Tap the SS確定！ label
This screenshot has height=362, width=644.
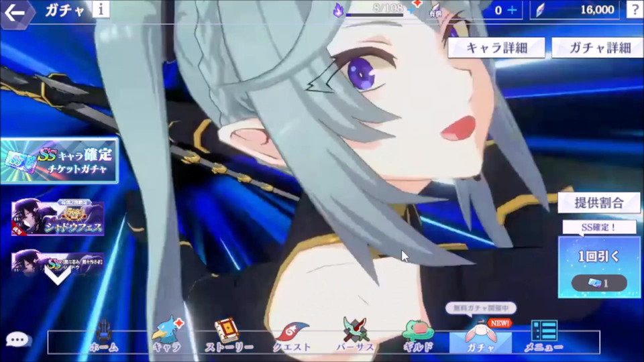(599, 227)
